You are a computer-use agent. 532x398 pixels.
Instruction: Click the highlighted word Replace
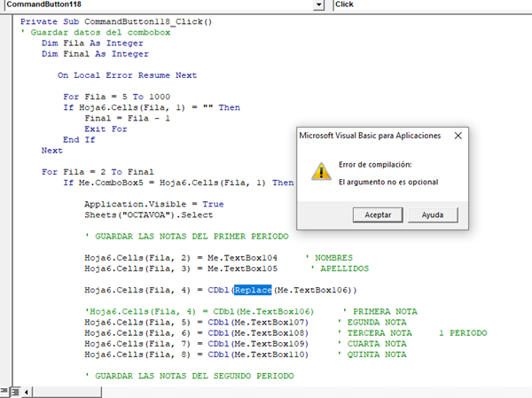coord(253,290)
